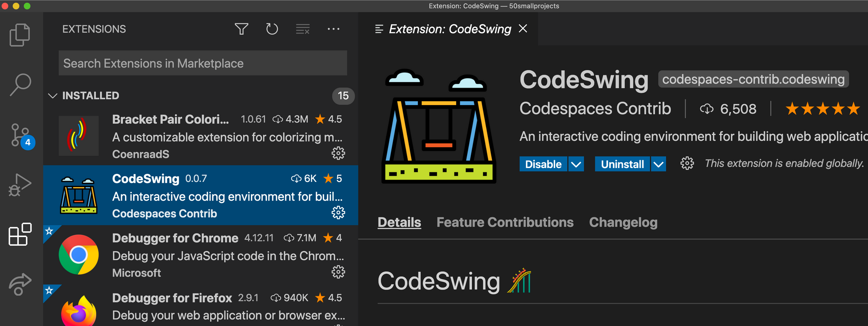Screen dimensions: 868x326
Task: Click the CodeSwing heading in the readme
Action: point(439,281)
